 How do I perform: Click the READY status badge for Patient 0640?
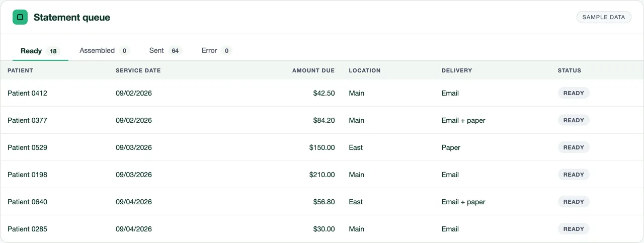coord(574,202)
